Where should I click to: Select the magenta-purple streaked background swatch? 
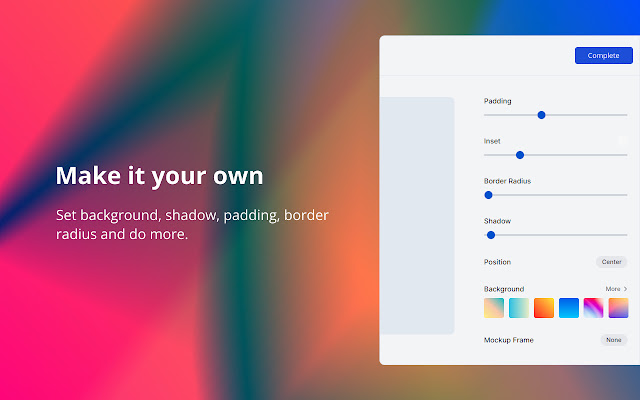click(594, 308)
